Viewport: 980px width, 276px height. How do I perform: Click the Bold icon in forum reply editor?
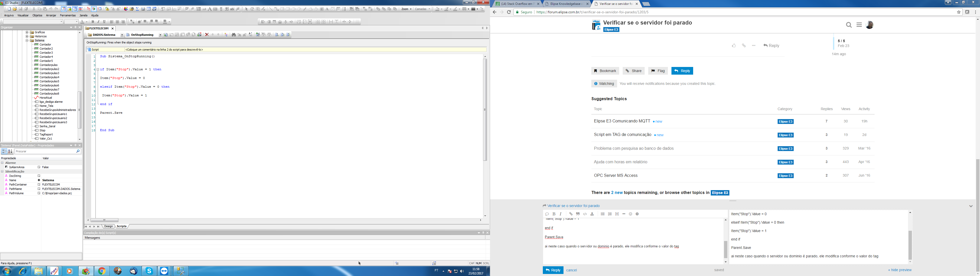[x=554, y=214]
